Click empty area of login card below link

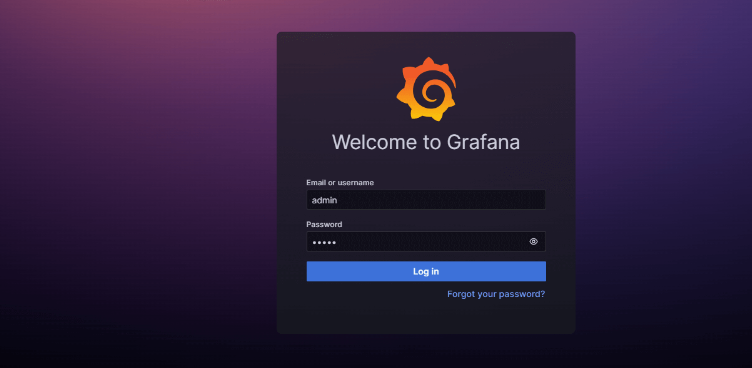coord(426,316)
